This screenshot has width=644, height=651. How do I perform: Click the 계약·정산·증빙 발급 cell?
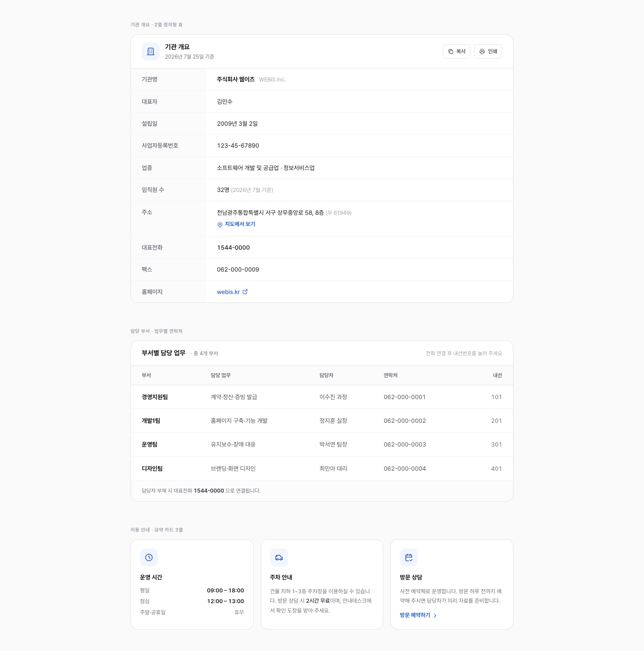234,397
